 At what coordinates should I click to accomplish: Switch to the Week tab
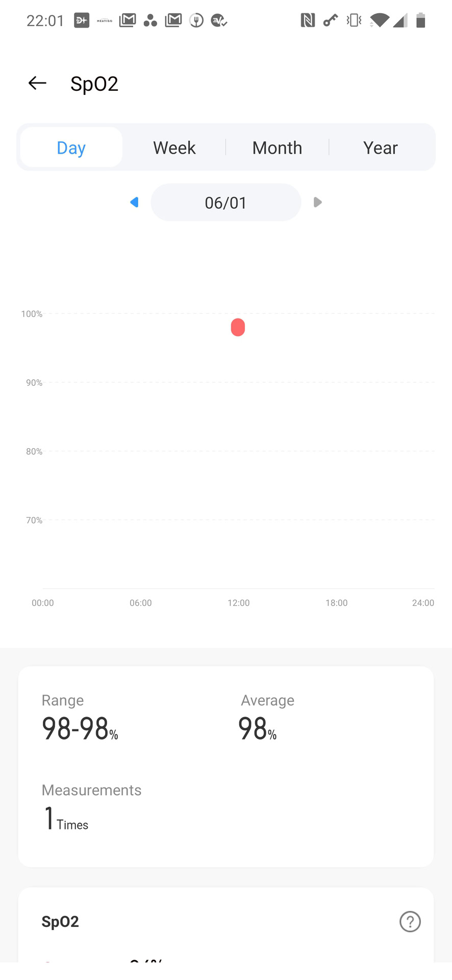[x=174, y=148]
